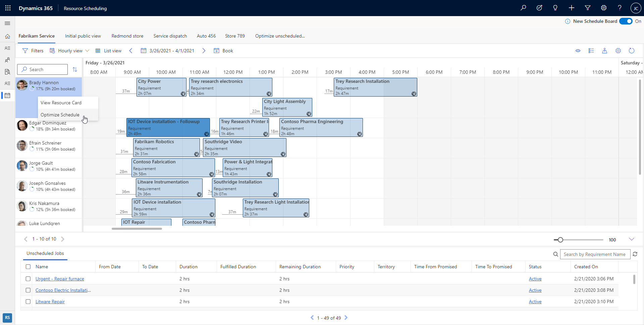This screenshot has width=644, height=325.
Task: Go to next resource page
Action: [x=63, y=239]
